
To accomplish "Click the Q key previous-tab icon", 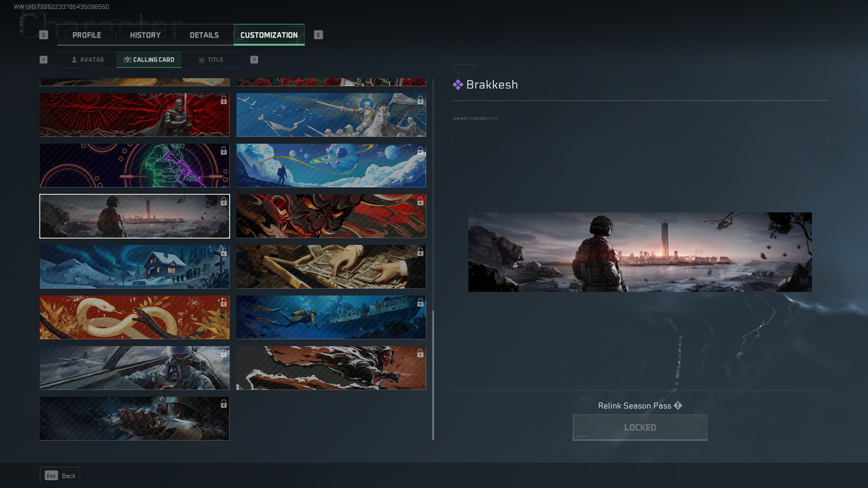I will [43, 35].
